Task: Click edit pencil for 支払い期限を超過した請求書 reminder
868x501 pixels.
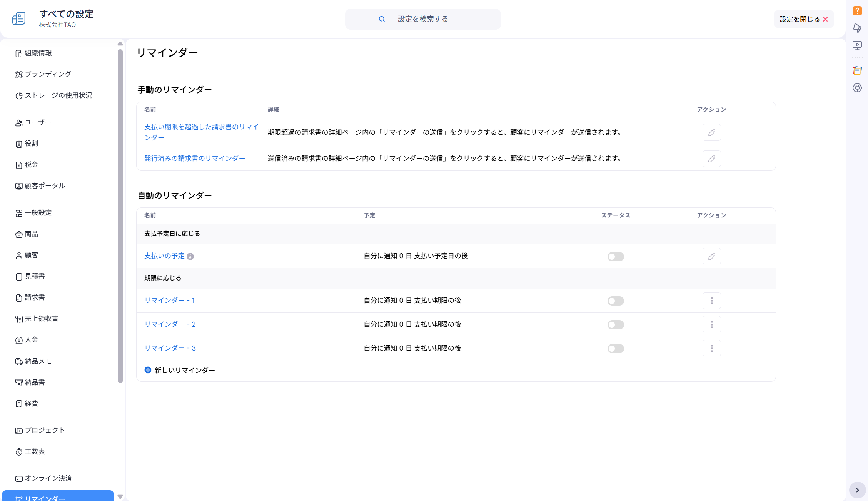Action: tap(711, 132)
